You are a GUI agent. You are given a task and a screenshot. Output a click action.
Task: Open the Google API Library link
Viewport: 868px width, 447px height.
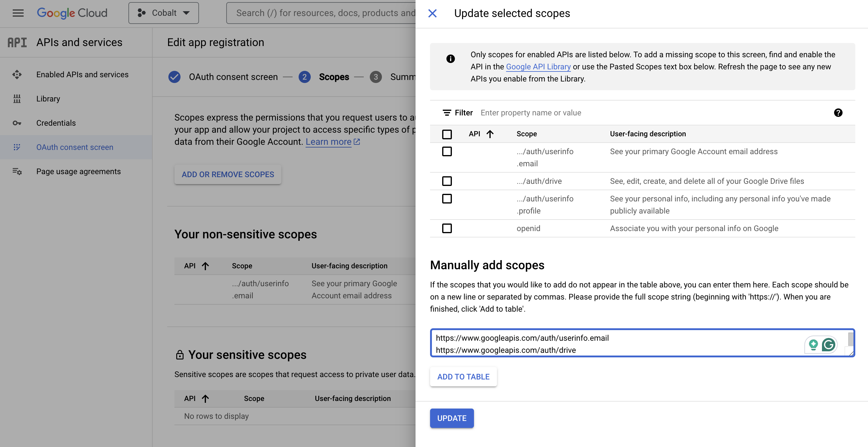pyautogui.click(x=538, y=67)
